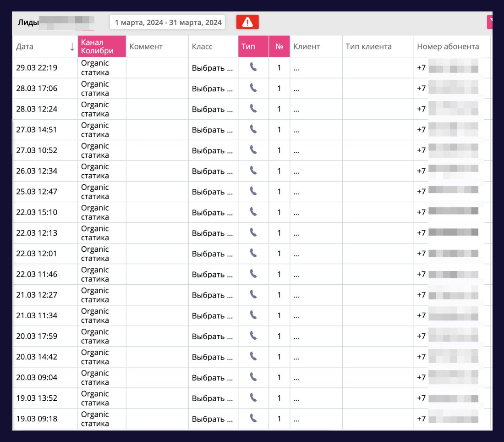Click client ellipsis in 29.03 22:19 row
Viewport: 504px width, 442px height.
(296, 69)
